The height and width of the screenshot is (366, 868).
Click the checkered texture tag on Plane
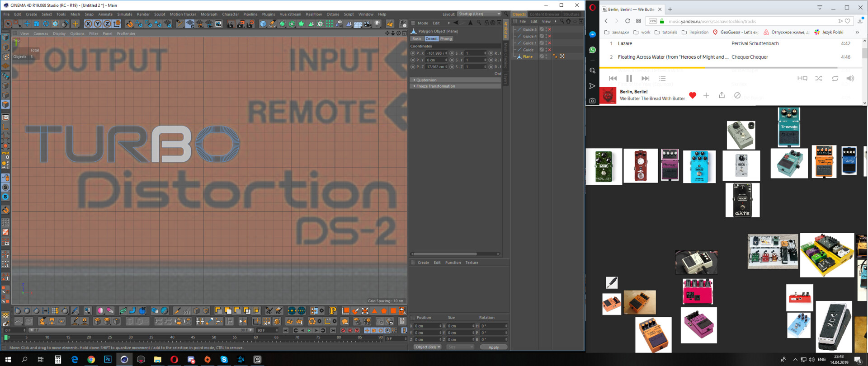[x=562, y=56]
